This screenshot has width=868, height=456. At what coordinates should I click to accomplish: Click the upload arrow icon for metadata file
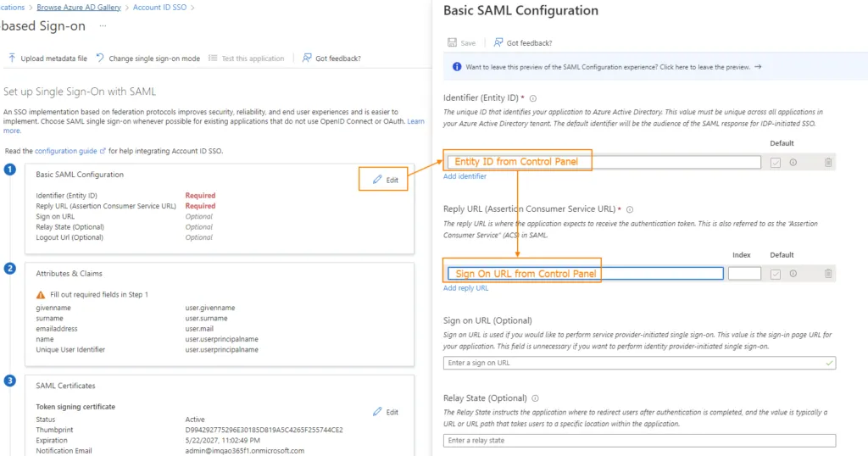(x=12, y=58)
